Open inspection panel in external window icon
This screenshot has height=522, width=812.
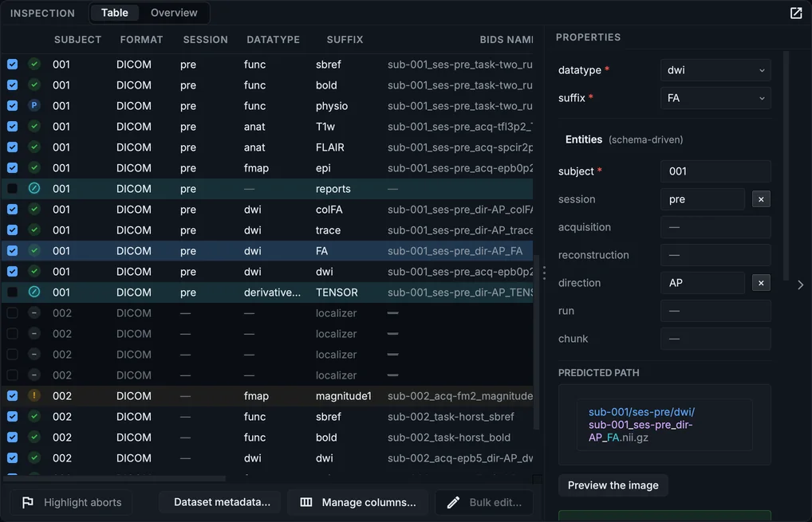click(x=796, y=13)
